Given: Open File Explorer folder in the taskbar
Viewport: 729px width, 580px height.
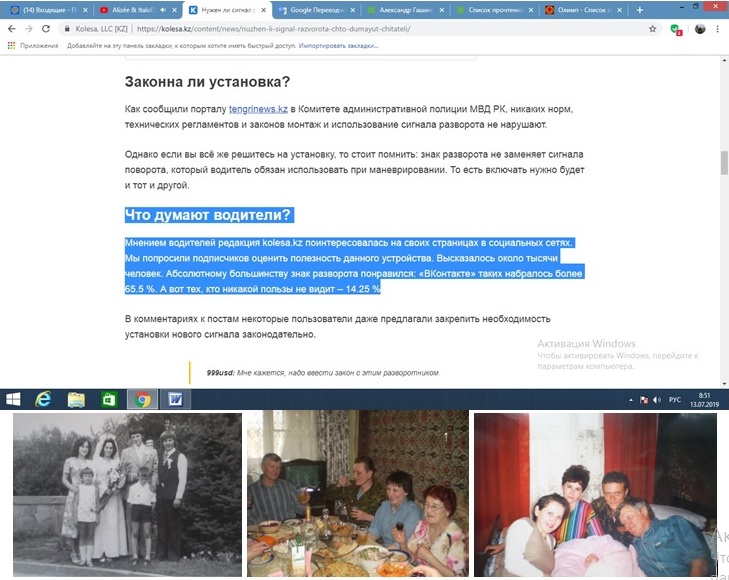Looking at the screenshot, I should [x=76, y=399].
